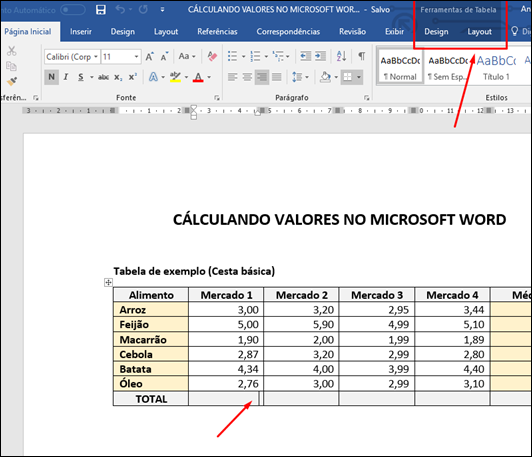Decrease paragraph indent
The height and width of the screenshot is (457, 532).
pos(305,56)
